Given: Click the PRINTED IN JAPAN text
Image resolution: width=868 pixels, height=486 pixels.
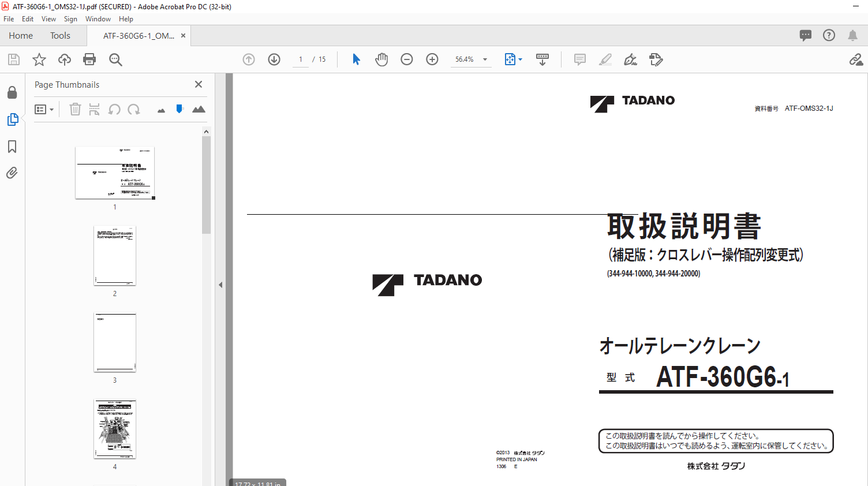Looking at the screenshot, I should pyautogui.click(x=517, y=459).
